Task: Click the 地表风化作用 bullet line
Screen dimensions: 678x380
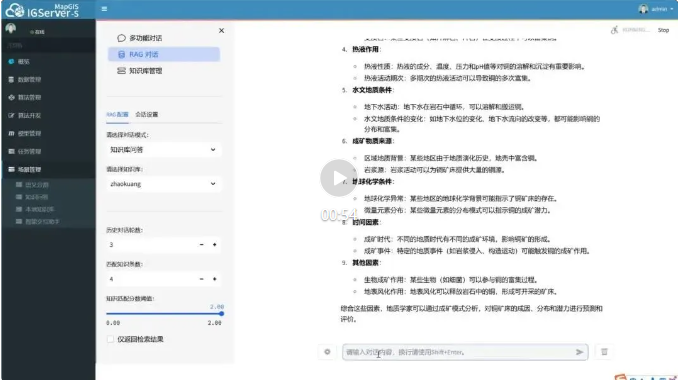Action: click(x=460, y=291)
